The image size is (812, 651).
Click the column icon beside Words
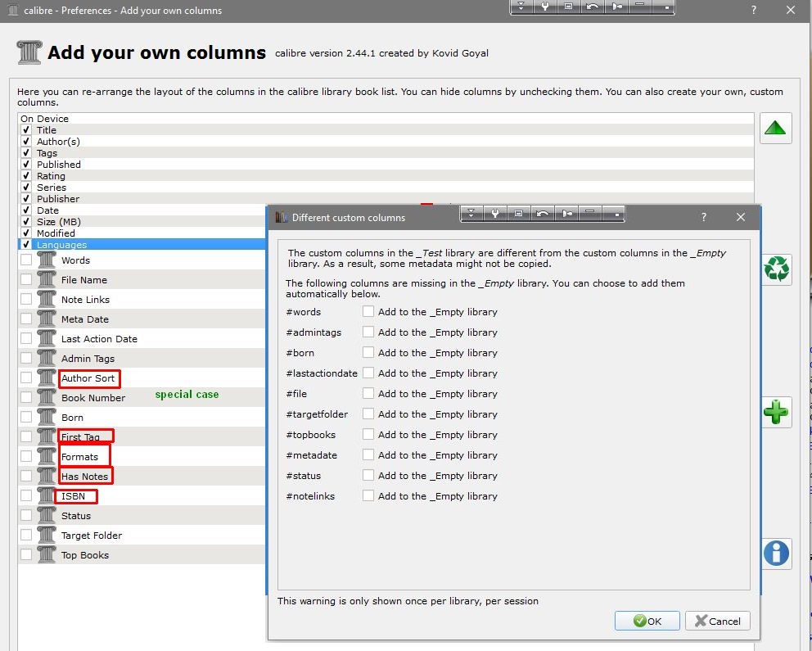(x=46, y=260)
